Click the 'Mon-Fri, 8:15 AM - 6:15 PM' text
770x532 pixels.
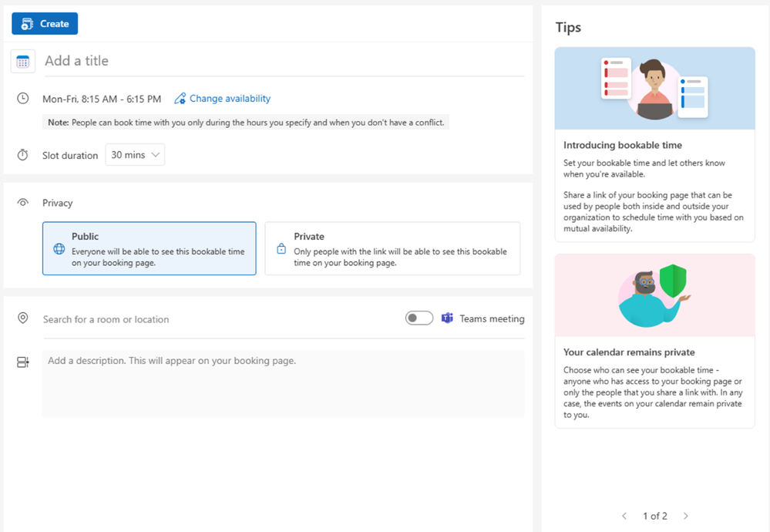(102, 99)
